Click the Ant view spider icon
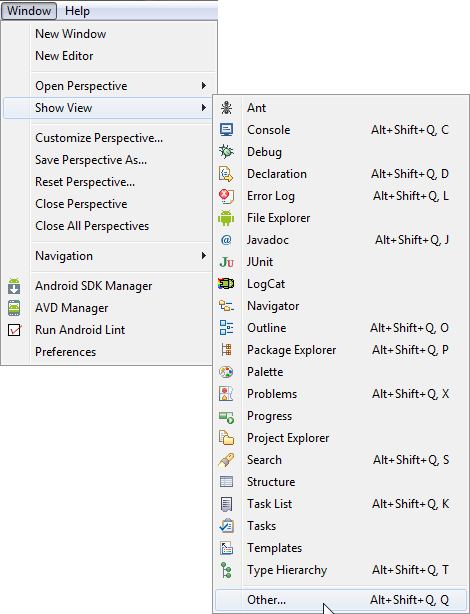The width and height of the screenshot is (470, 614). (x=226, y=108)
